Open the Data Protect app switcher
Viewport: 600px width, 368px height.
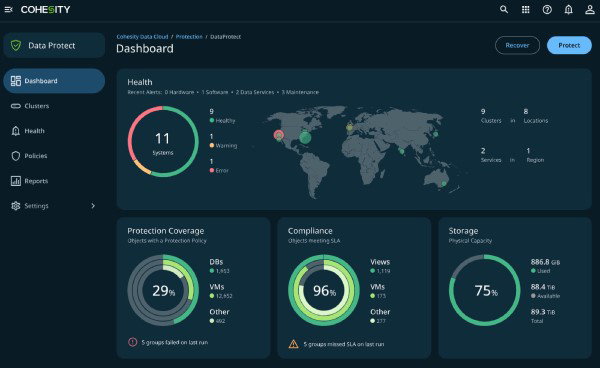pyautogui.click(x=54, y=46)
